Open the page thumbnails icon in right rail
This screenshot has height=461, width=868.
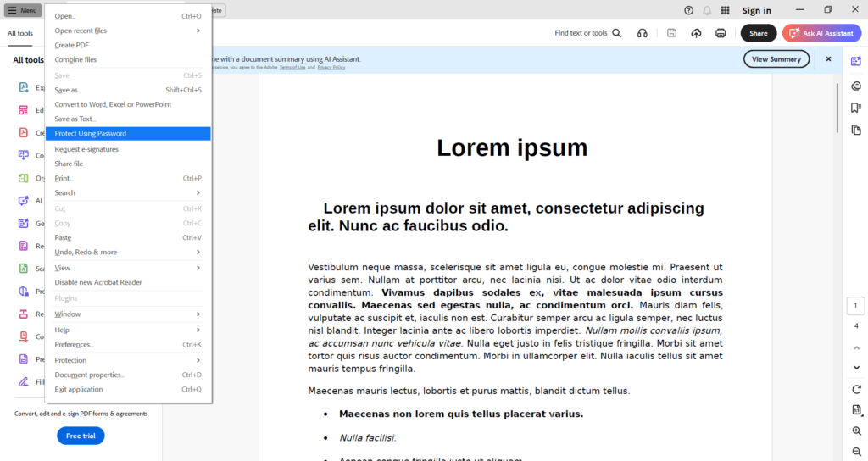coord(856,130)
